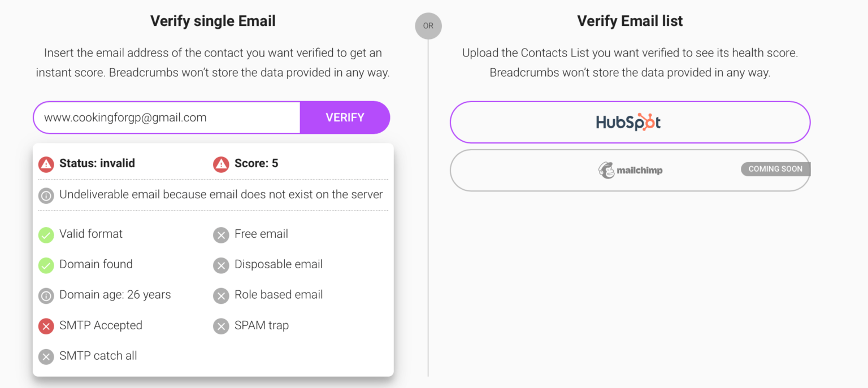Click the alert icon next to Score 5
Screen dimensions: 868x388
pos(221,164)
